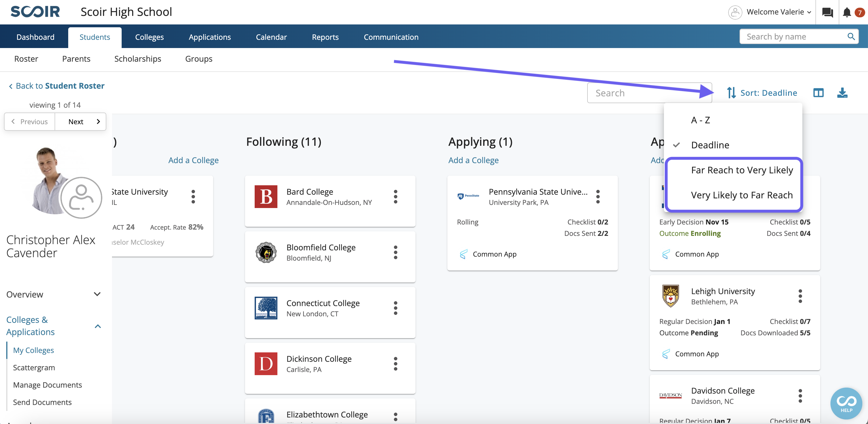Open Parents sub-tab
The image size is (868, 424).
pyautogui.click(x=76, y=59)
